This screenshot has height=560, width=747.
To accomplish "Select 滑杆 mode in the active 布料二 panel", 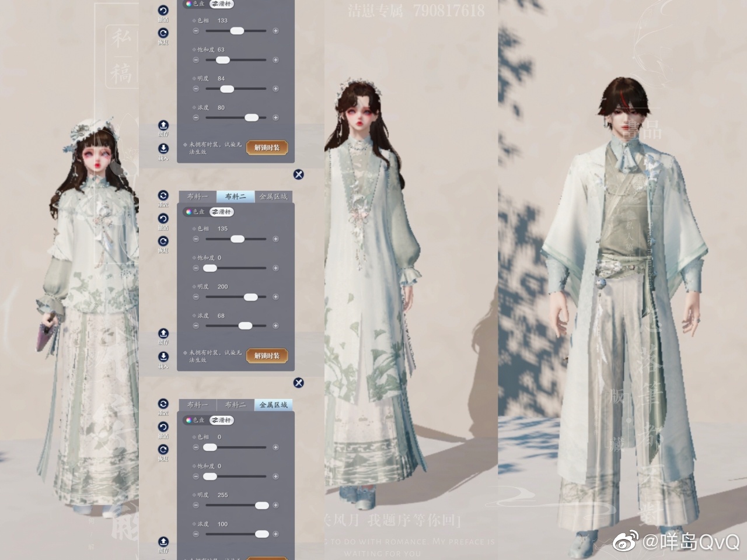I will 222,212.
